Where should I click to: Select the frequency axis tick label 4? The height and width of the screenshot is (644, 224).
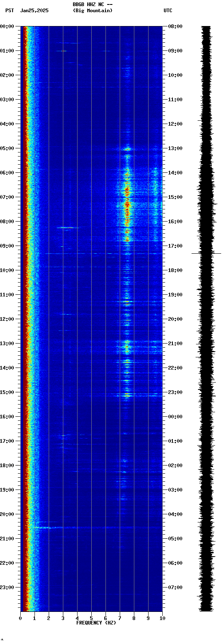(x=77, y=618)
